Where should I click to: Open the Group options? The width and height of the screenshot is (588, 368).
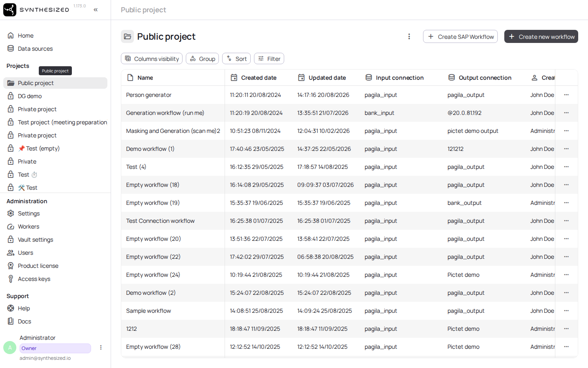click(203, 58)
